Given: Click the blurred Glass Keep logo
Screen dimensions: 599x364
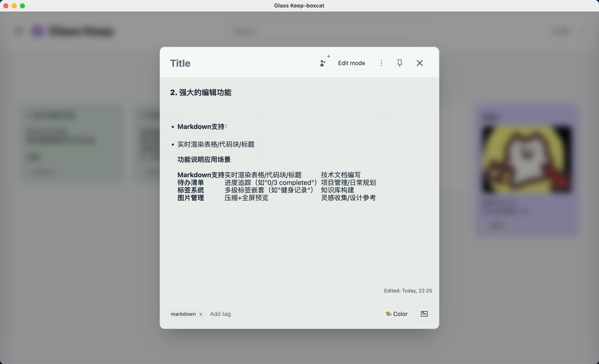Looking at the screenshot, I should coord(38,31).
